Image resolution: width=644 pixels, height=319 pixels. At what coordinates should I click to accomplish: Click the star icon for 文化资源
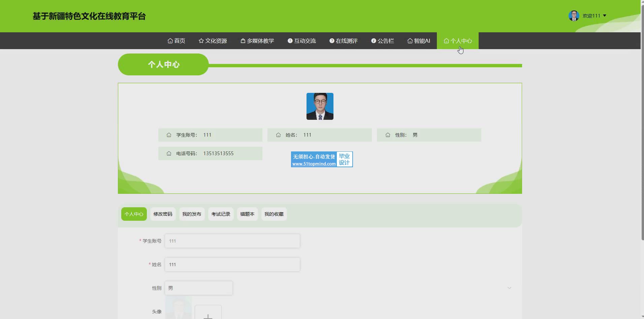[201, 41]
